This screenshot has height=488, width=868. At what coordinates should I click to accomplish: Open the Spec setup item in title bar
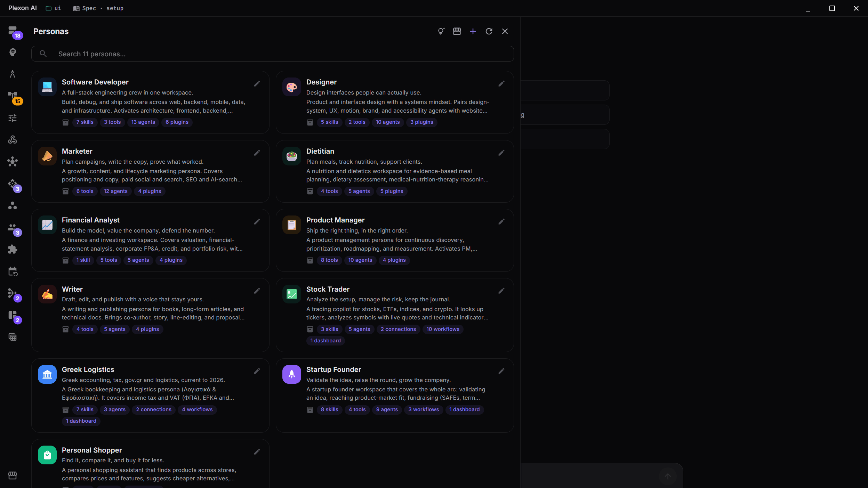(98, 8)
